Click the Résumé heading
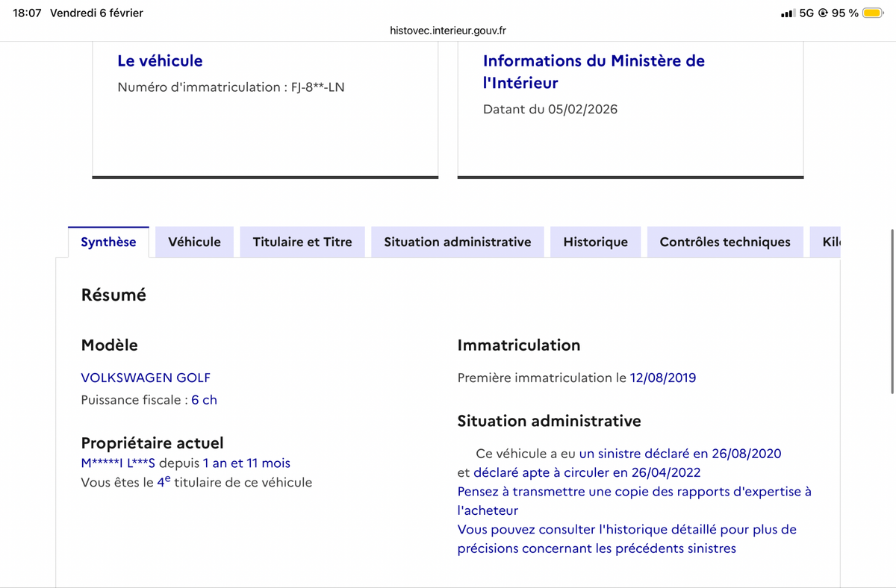896x588 pixels. [113, 295]
